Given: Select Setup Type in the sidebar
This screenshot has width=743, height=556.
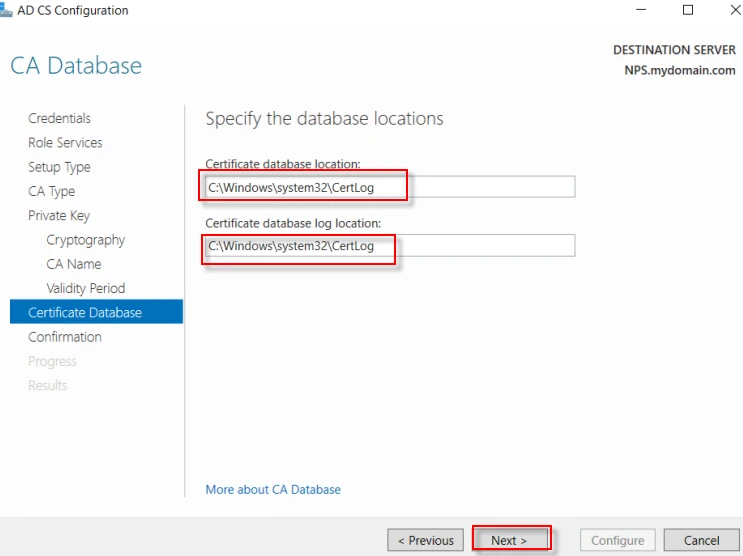Looking at the screenshot, I should coord(59,167).
